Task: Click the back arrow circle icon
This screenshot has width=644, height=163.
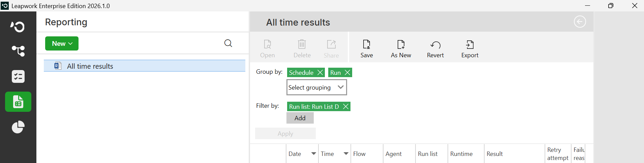Action: pyautogui.click(x=580, y=22)
